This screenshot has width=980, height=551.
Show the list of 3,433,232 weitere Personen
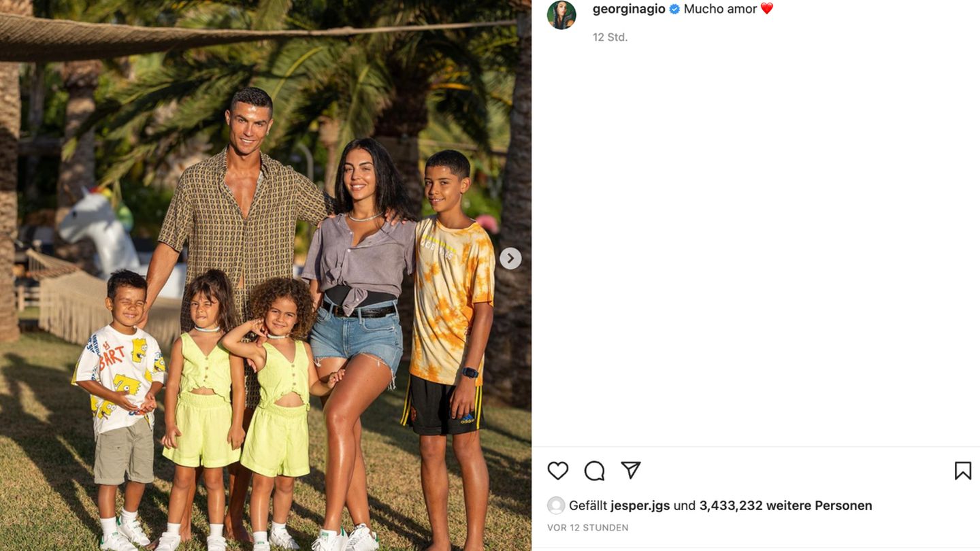click(x=785, y=505)
